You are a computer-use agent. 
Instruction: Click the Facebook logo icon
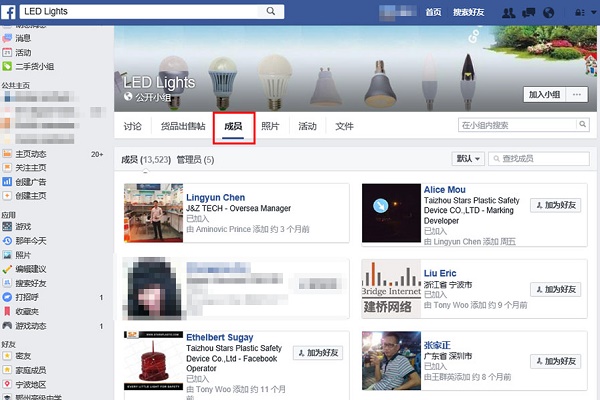click(x=8, y=12)
